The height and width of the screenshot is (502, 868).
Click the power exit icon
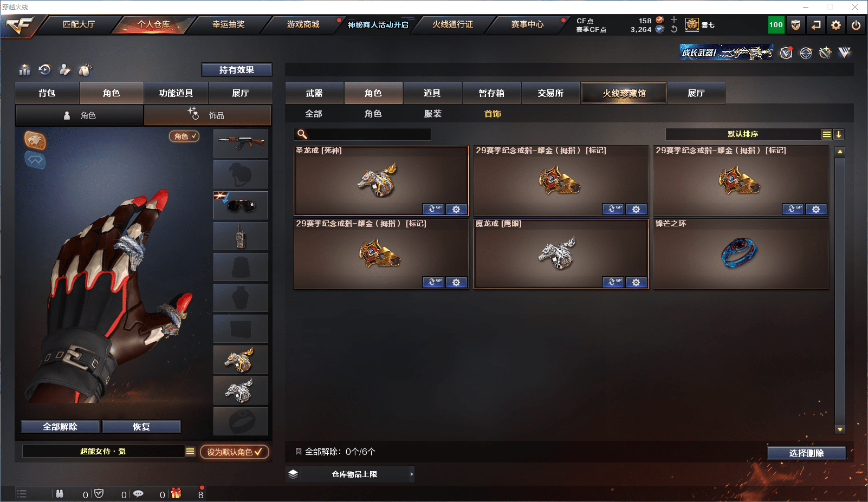[x=856, y=25]
